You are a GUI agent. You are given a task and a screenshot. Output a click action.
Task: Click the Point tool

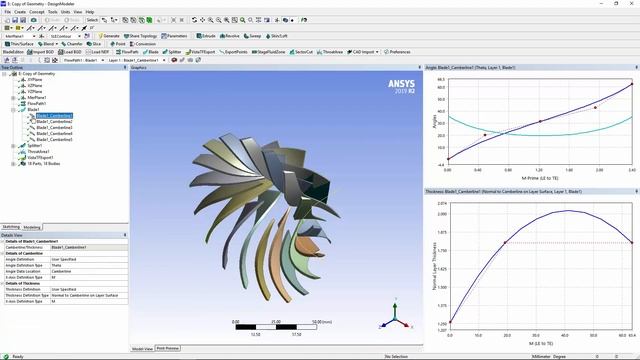click(x=118, y=44)
